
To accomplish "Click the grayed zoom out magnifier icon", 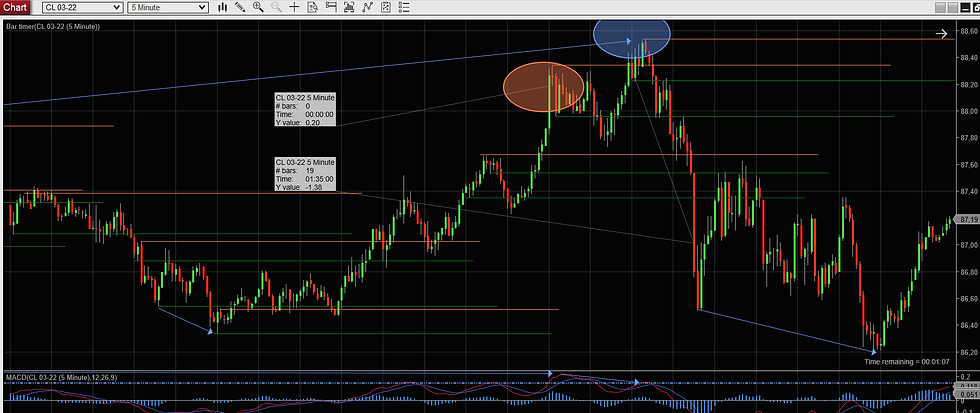I will 276,7.
